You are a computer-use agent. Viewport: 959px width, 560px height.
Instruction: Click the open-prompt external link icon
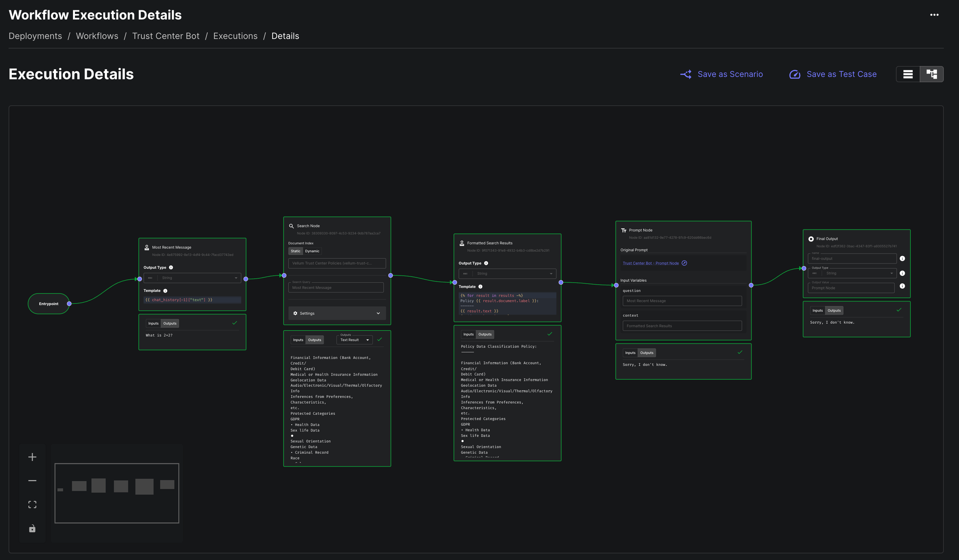tap(684, 263)
